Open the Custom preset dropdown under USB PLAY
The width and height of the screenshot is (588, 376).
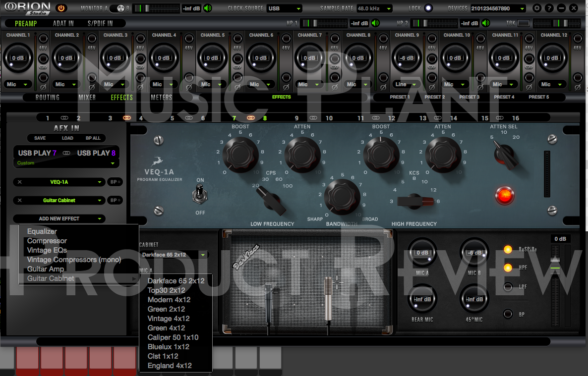tap(66, 163)
